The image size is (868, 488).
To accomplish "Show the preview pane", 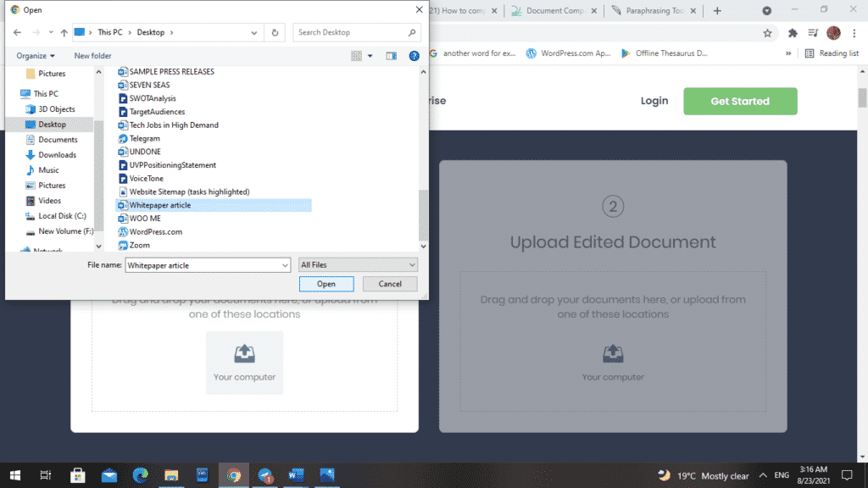I will tap(391, 55).
